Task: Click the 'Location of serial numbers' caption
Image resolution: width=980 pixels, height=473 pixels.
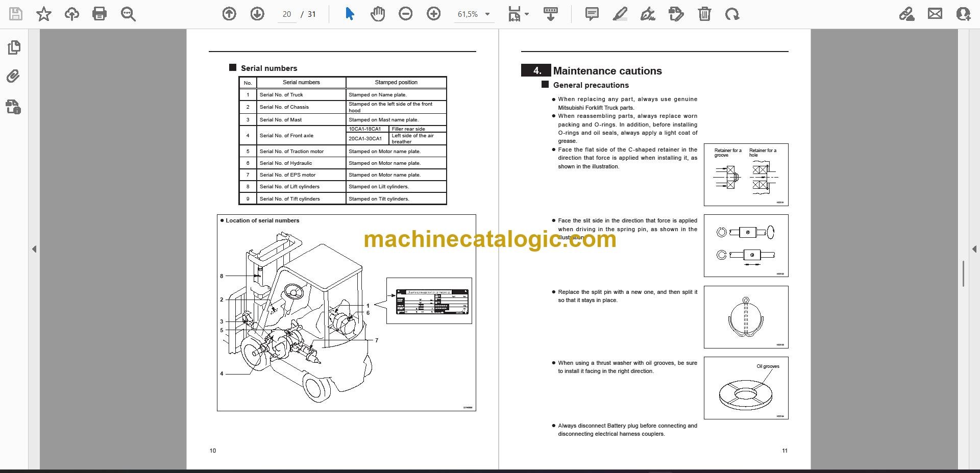Action: click(x=262, y=220)
